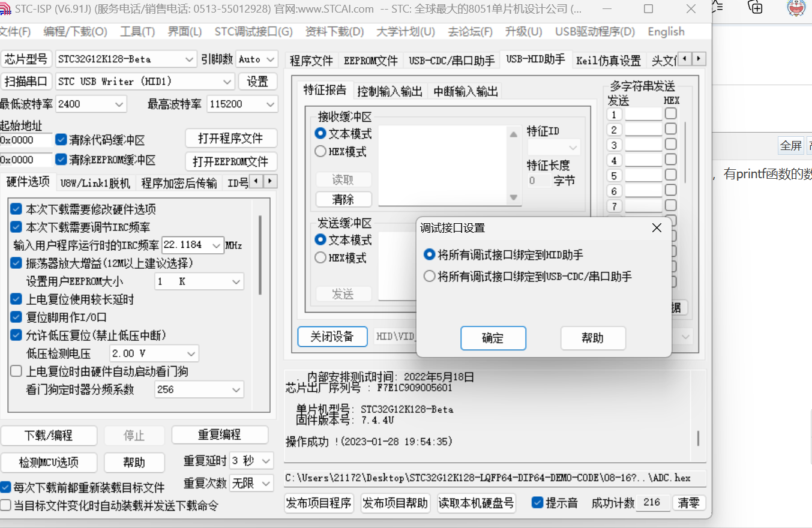The width and height of the screenshot is (812, 528).
Task: Open the STC调试接口(G) menu
Action: (254, 32)
